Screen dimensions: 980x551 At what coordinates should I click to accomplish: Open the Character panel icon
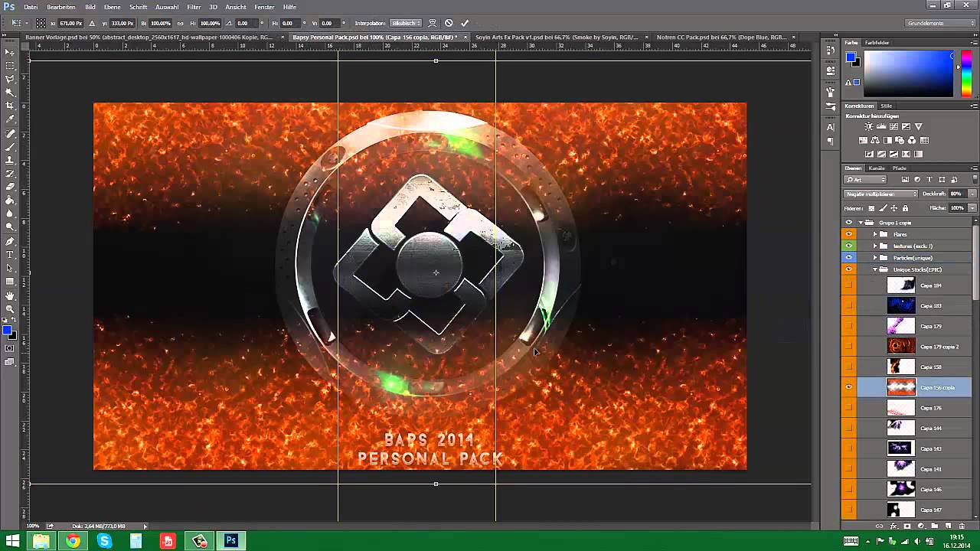pyautogui.click(x=831, y=127)
